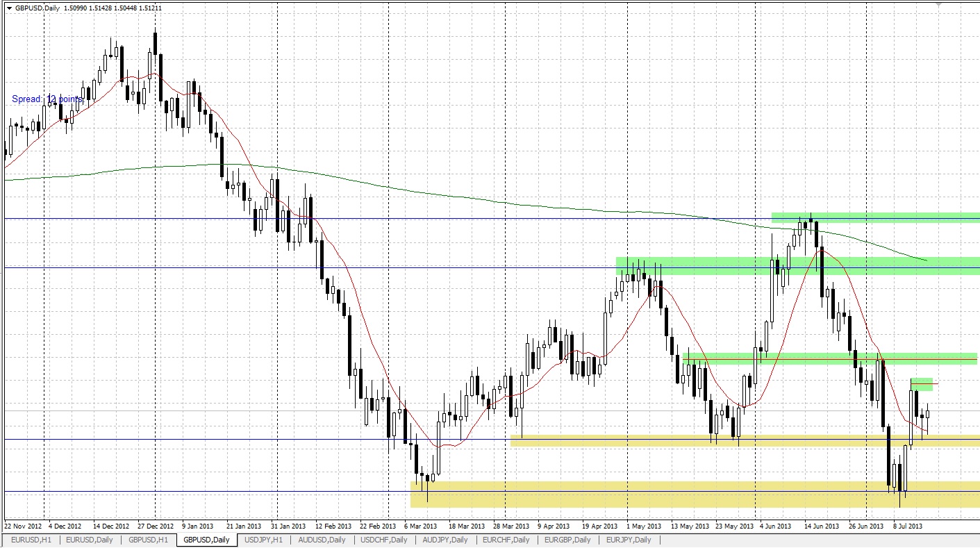Click the 9 Jan 2013 date label
980x548 pixels.
198,526
